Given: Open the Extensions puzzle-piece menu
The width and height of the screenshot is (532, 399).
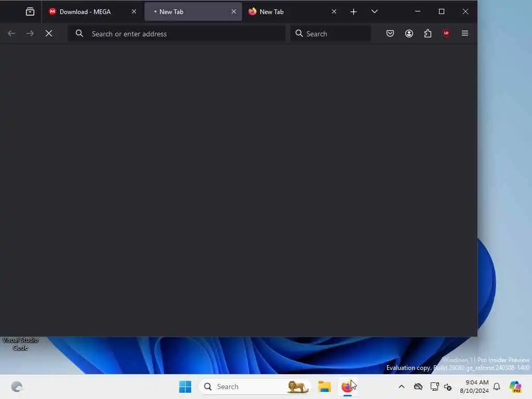Looking at the screenshot, I should [428, 33].
